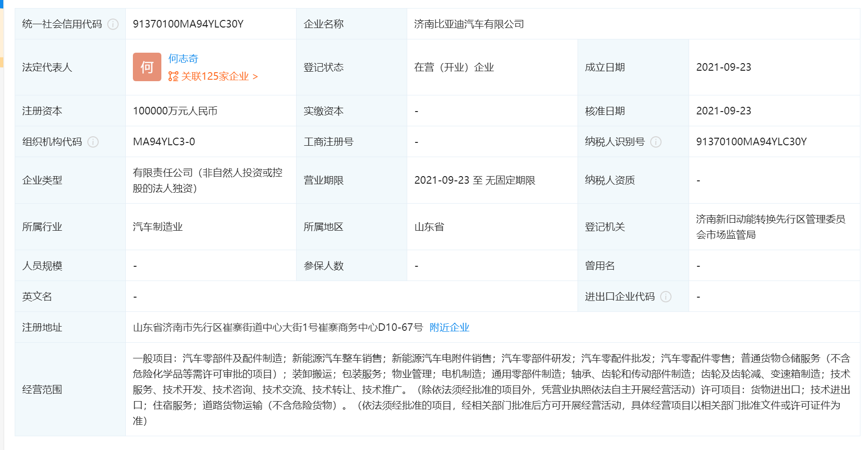Click info icon beside 组织机构代码
The width and height of the screenshot is (868, 450).
coord(93,142)
